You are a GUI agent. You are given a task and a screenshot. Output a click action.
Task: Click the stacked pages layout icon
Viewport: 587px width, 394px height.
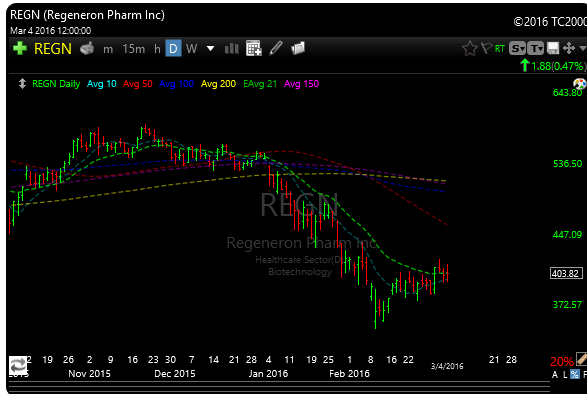[x=298, y=48]
